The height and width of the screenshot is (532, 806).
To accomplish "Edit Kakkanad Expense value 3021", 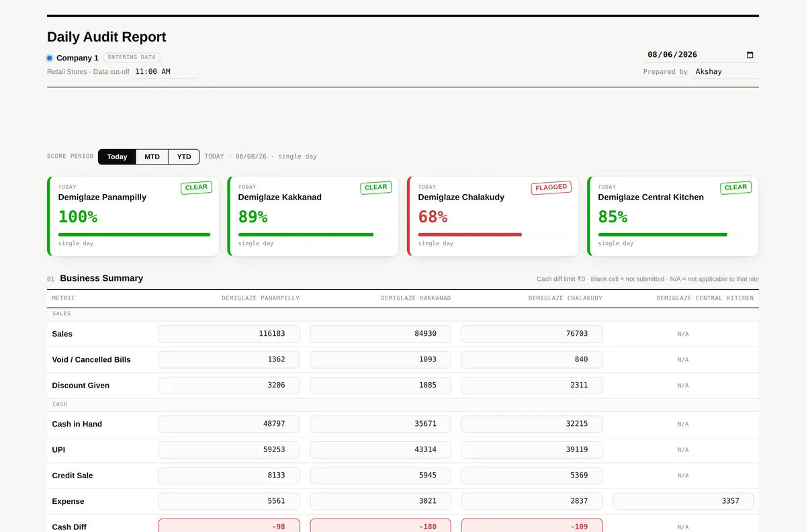I will tap(380, 501).
